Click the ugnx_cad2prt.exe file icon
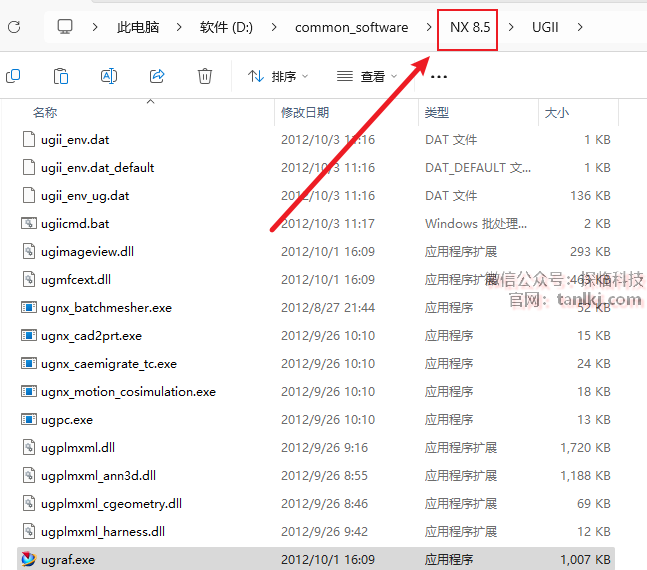Image resolution: width=647 pixels, height=570 pixels. coord(28,336)
